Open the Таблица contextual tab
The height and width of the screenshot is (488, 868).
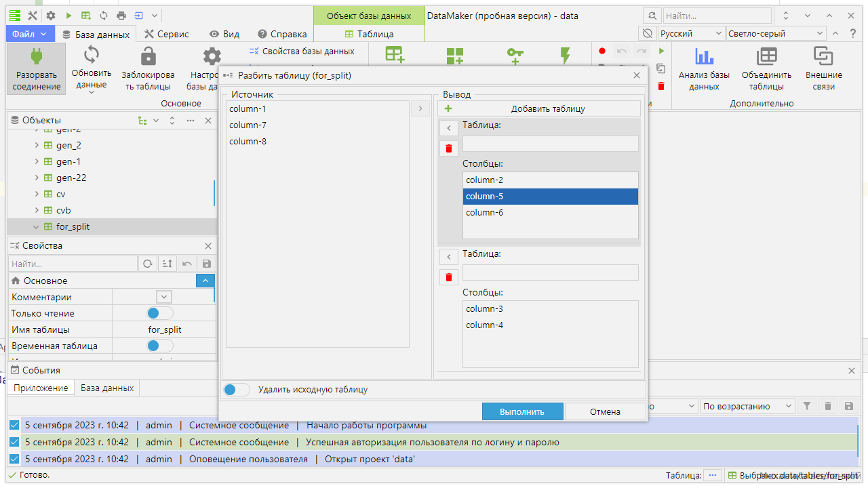(369, 34)
